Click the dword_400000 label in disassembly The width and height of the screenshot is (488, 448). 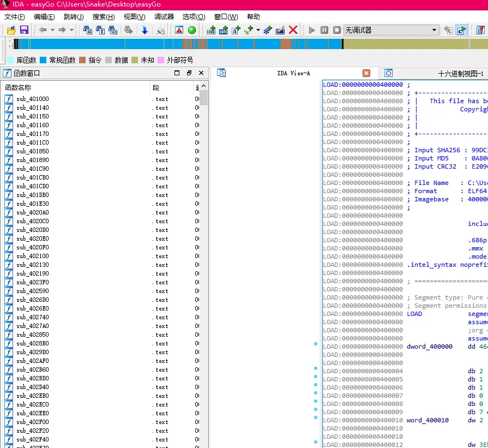click(430, 347)
